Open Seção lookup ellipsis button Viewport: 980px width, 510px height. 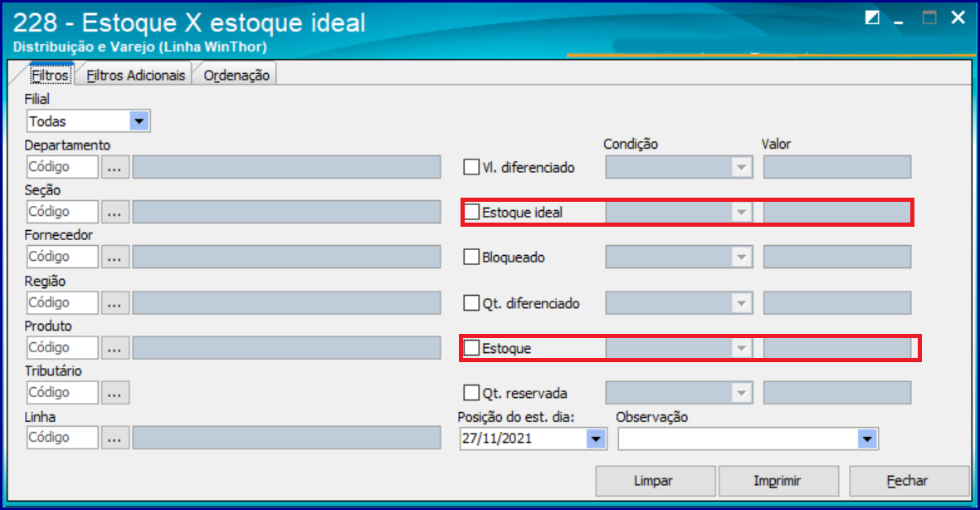click(x=115, y=212)
